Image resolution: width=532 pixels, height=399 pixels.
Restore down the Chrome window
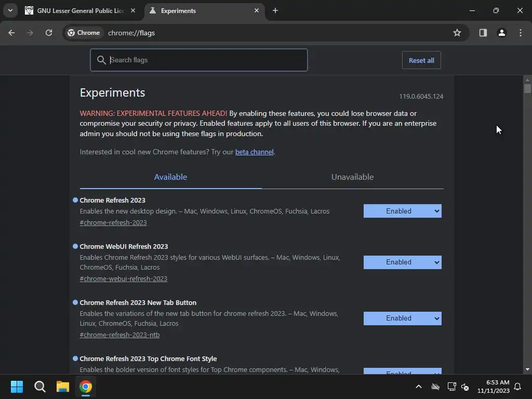(496, 10)
